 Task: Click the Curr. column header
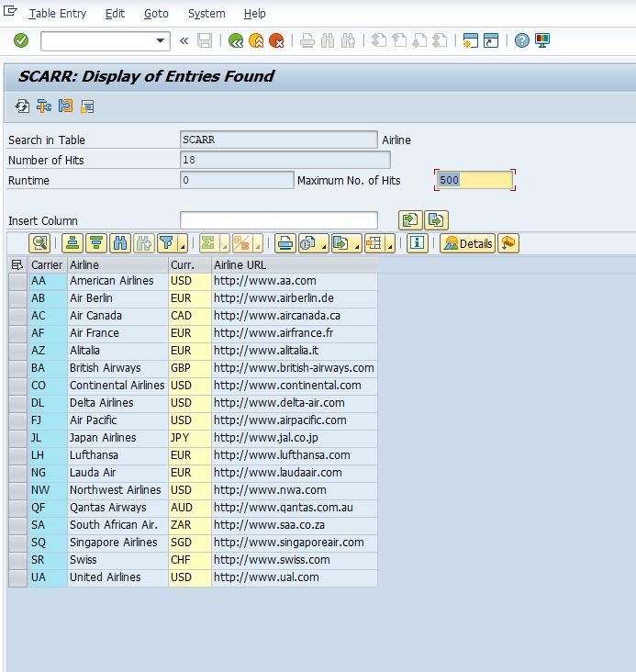[x=190, y=265]
